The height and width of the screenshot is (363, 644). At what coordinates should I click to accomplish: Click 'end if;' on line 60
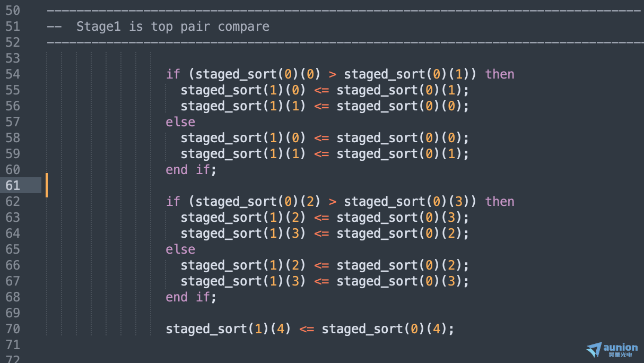click(x=191, y=169)
